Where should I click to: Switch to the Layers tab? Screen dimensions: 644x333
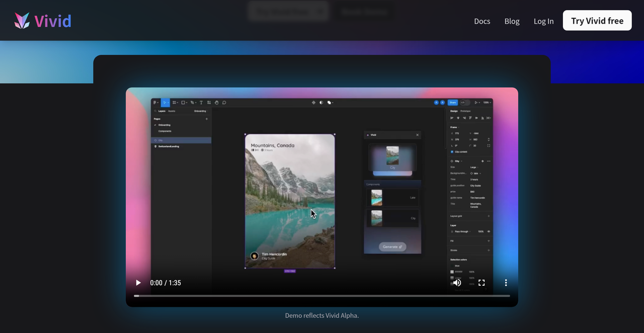pos(162,111)
